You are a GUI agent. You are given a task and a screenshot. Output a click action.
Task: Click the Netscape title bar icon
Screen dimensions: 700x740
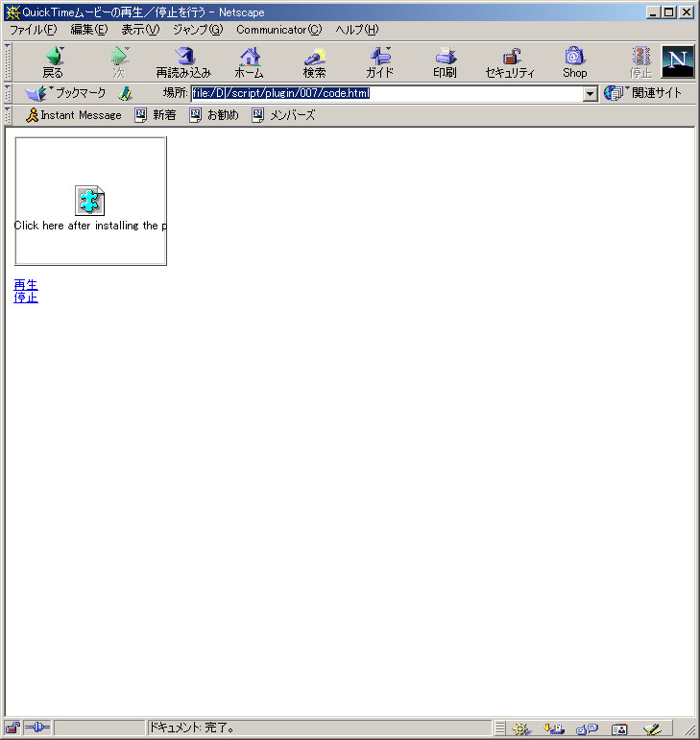(12, 12)
